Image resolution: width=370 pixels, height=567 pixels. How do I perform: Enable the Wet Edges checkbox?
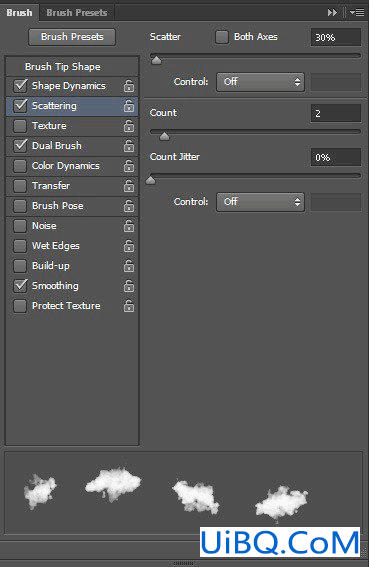[20, 246]
